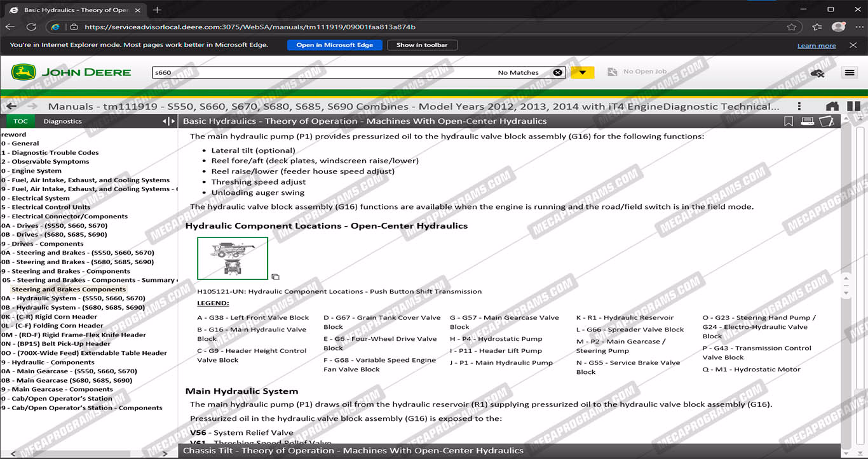Select the TOC tab
Image resolution: width=868 pixels, height=459 pixels.
click(x=20, y=121)
